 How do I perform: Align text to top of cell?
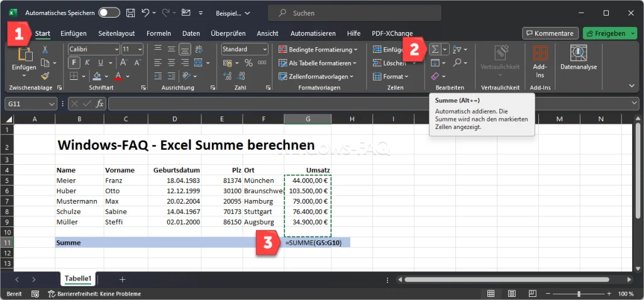(158, 49)
